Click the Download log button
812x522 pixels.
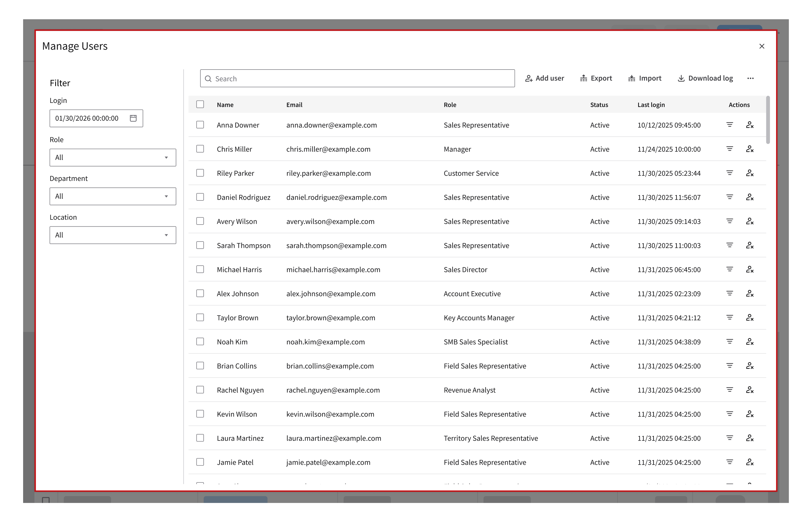(x=705, y=78)
